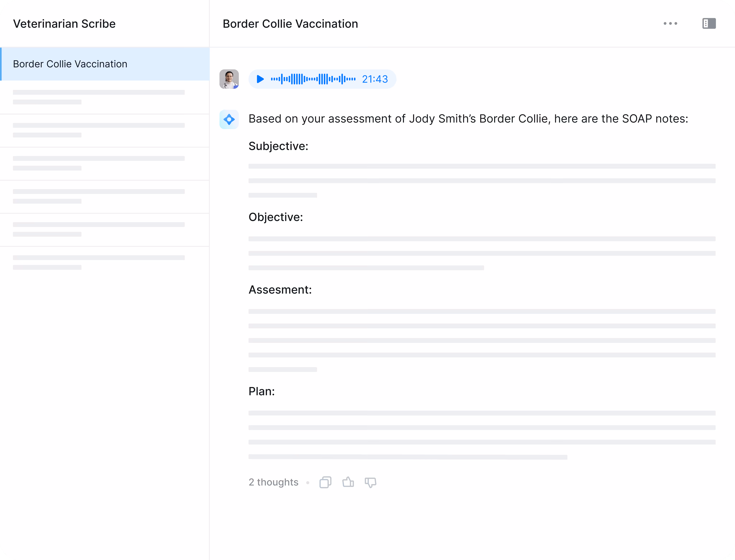Play the 21:43 voice recording

click(x=260, y=79)
